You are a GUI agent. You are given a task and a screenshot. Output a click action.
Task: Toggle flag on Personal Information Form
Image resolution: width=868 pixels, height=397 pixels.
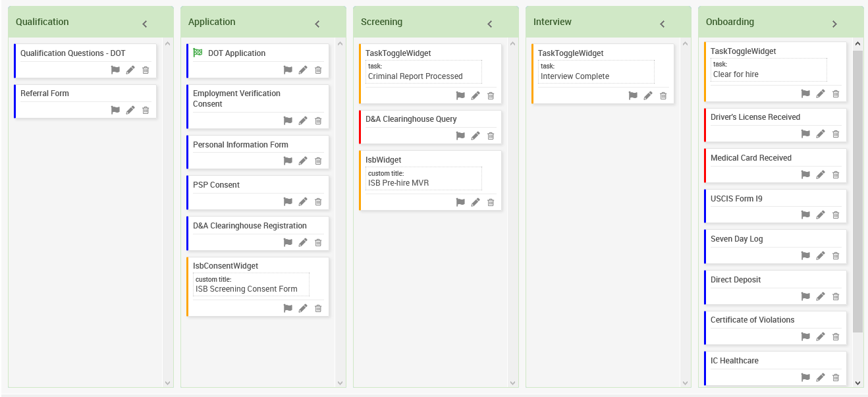(x=288, y=161)
